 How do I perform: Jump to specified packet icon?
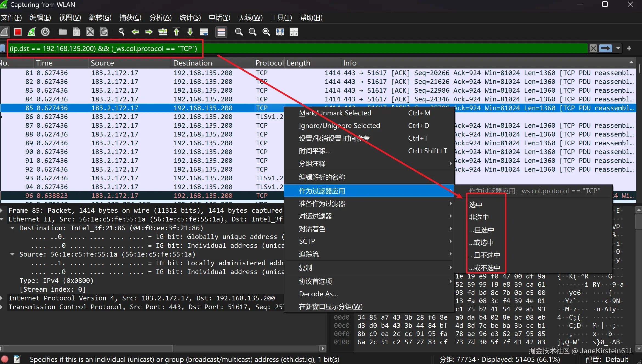(x=163, y=32)
